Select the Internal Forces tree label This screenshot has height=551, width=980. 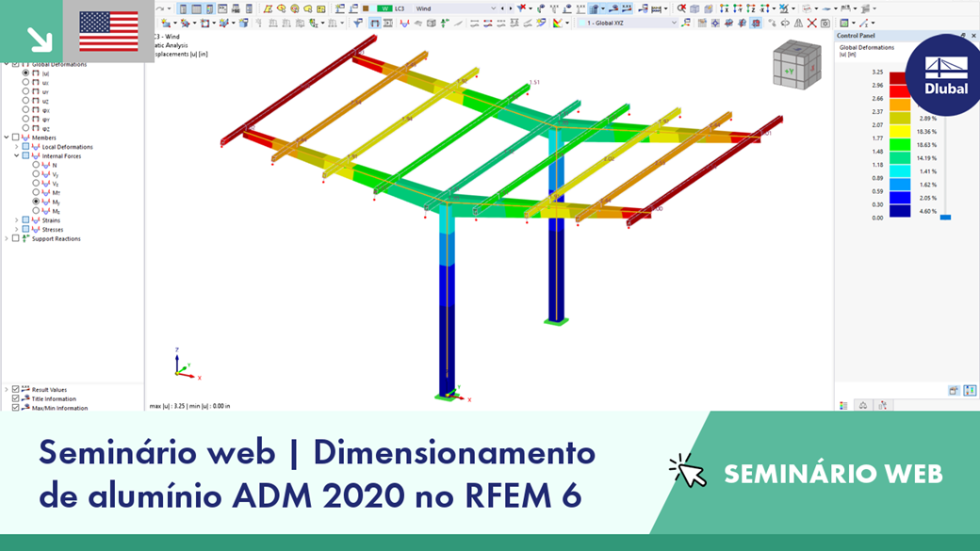[x=61, y=156]
